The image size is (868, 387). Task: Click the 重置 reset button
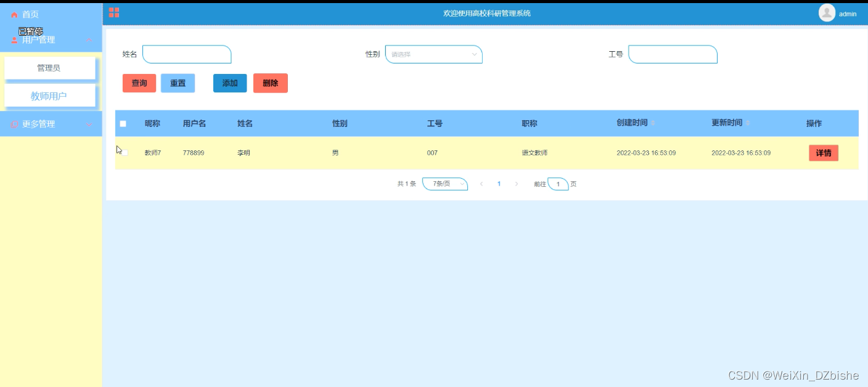(x=178, y=83)
